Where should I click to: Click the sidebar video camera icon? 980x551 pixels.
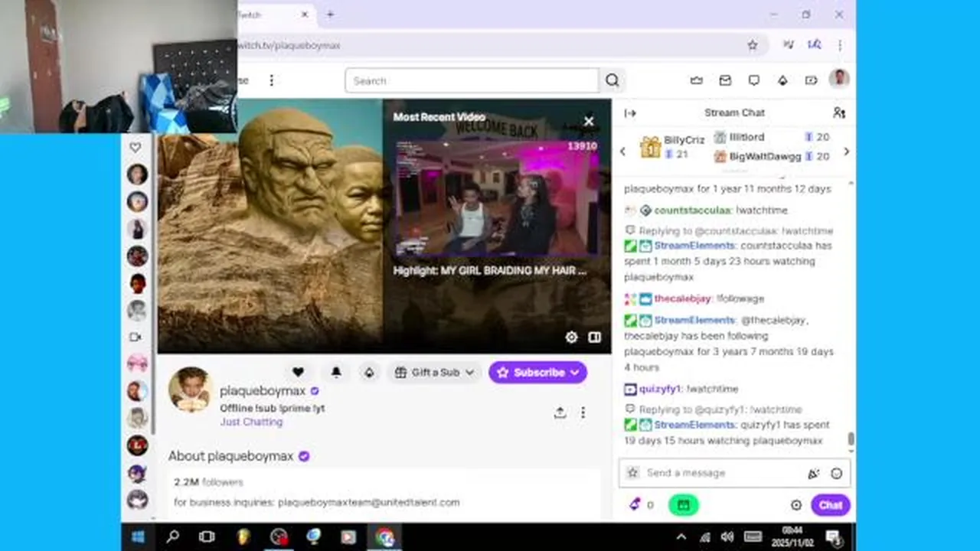click(x=136, y=337)
